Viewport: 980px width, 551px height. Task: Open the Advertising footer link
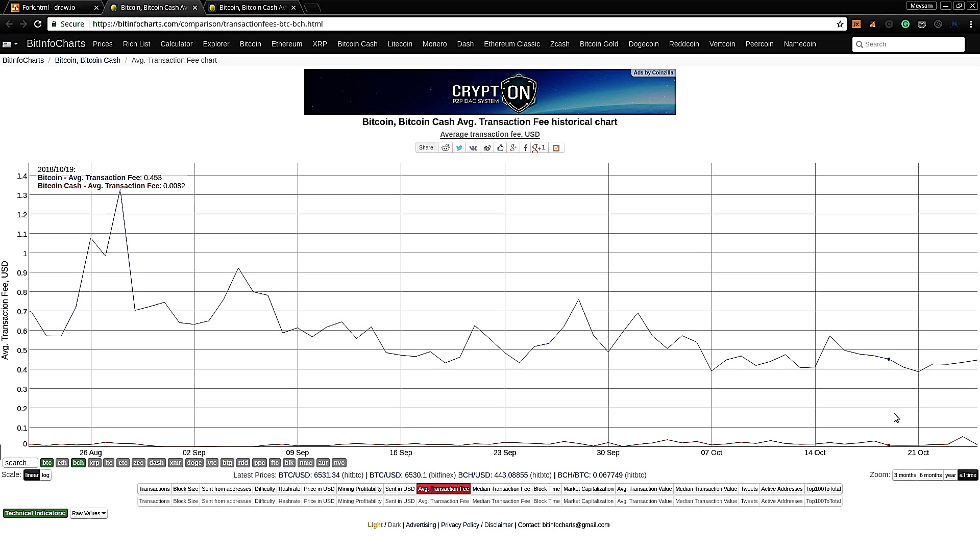(x=421, y=525)
